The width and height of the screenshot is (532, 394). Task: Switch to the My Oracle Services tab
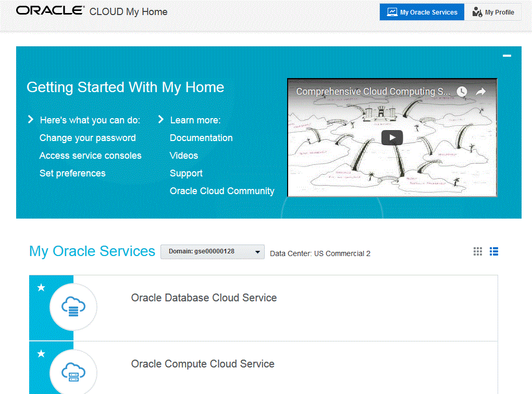(422, 11)
